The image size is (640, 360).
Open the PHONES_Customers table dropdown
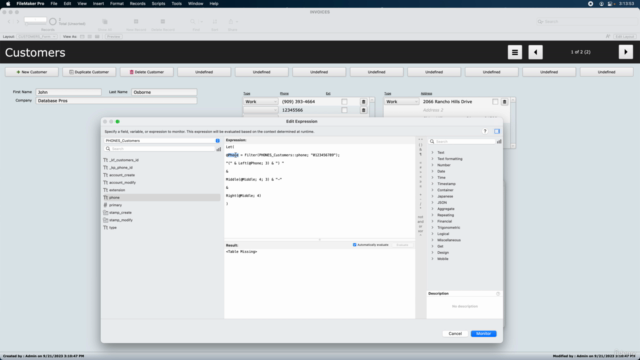[x=162, y=141]
